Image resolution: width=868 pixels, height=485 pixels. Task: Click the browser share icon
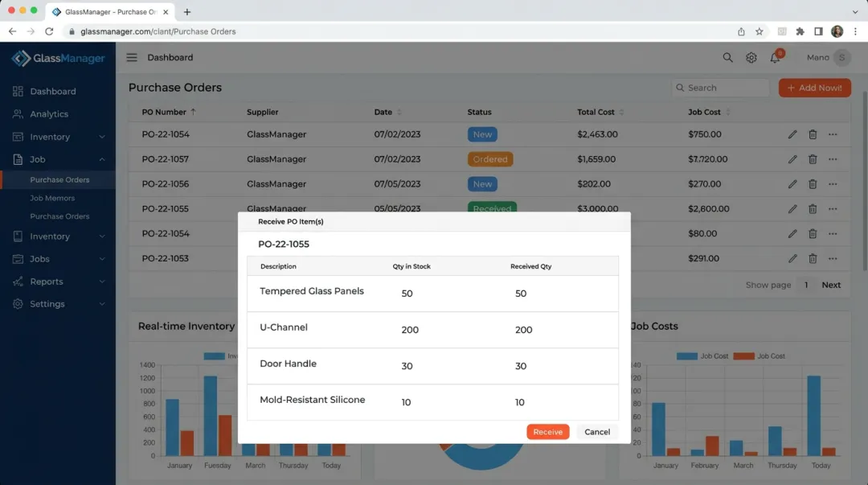click(741, 31)
